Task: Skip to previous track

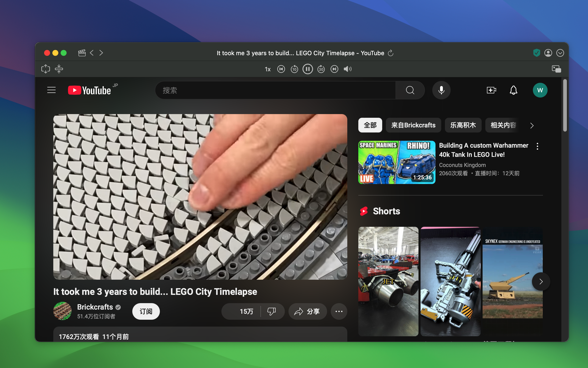Action: 281,69
